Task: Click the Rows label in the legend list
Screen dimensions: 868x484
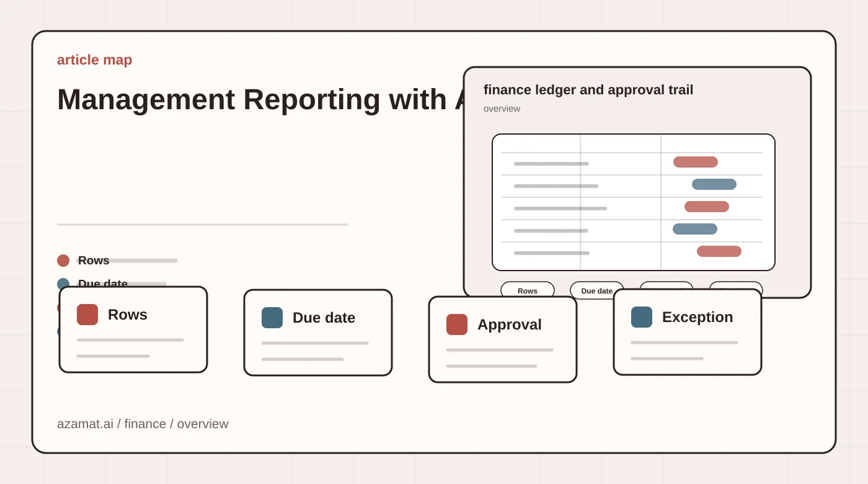Action: pos(94,261)
